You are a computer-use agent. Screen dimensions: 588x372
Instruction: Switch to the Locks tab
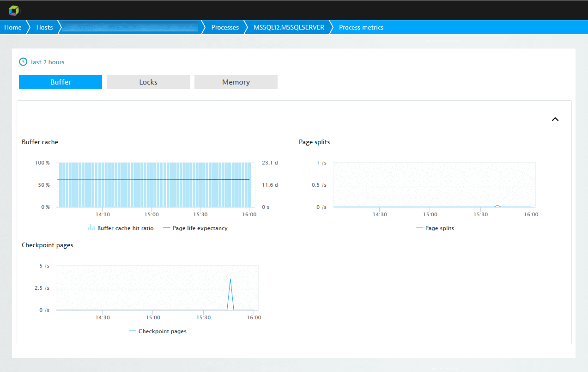(x=148, y=82)
